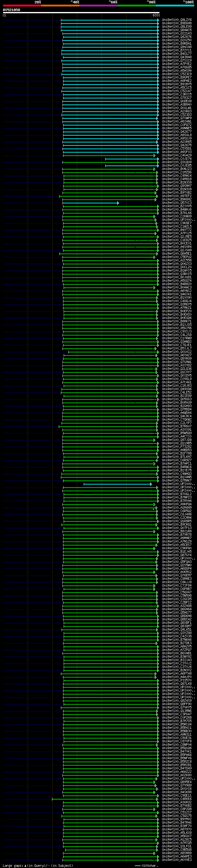This screenshot has height=868, width=197.
Task: Open hit UniRef100_A1Z6C5
Action: click(177, 839)
